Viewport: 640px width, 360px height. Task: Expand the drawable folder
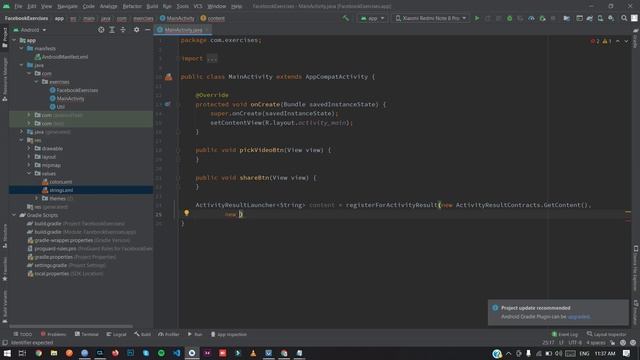click(x=29, y=149)
